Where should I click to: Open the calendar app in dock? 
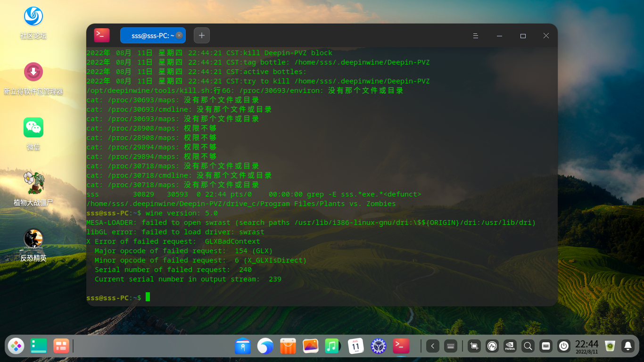[x=355, y=346]
